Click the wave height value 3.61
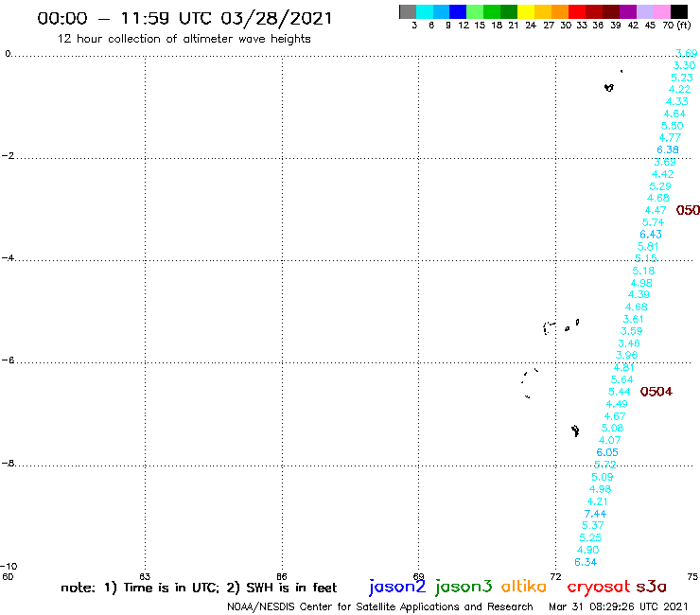Viewport: 700px width, 615px height. 633,320
